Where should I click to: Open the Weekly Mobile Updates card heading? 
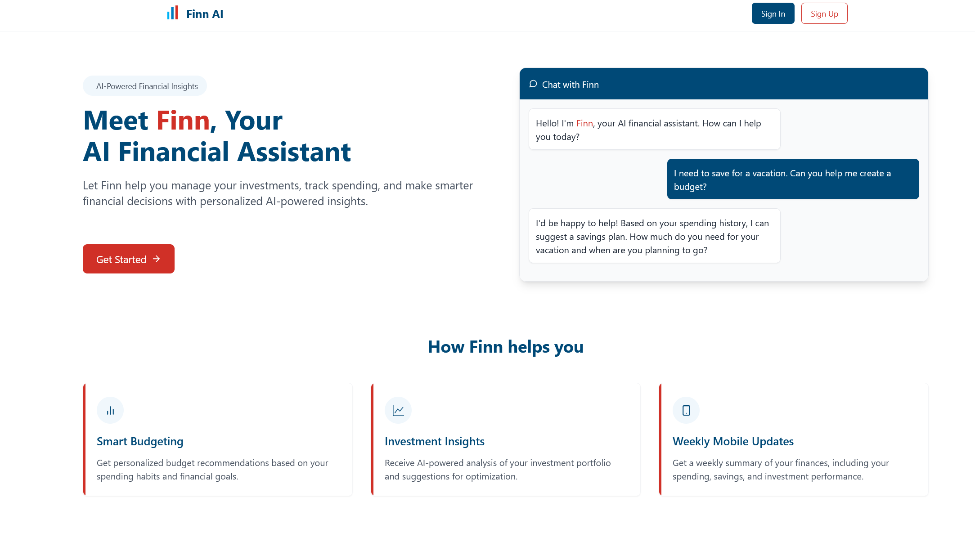tap(733, 441)
